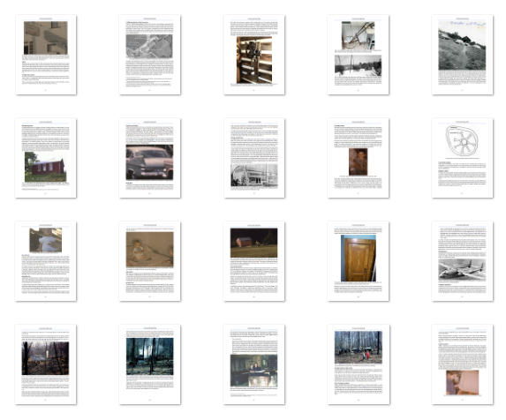
Task: Select the page with cabin in autumn woods
Action: coord(46,364)
